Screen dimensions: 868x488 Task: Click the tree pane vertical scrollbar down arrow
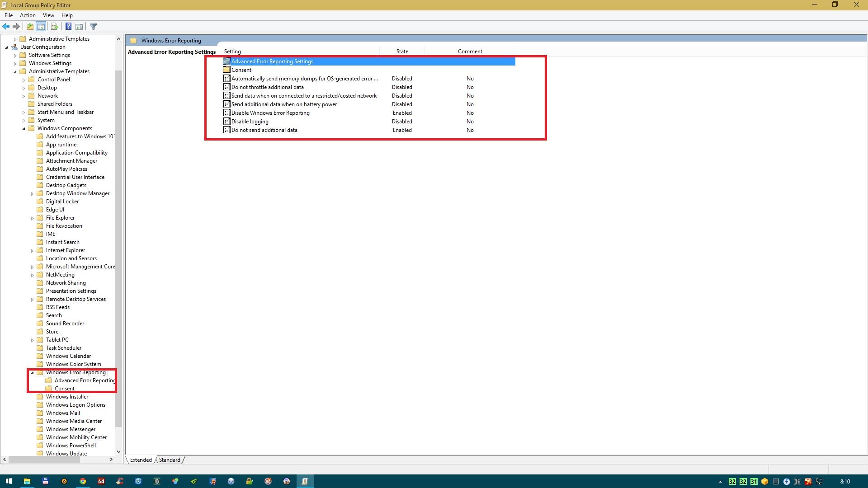coord(118,451)
